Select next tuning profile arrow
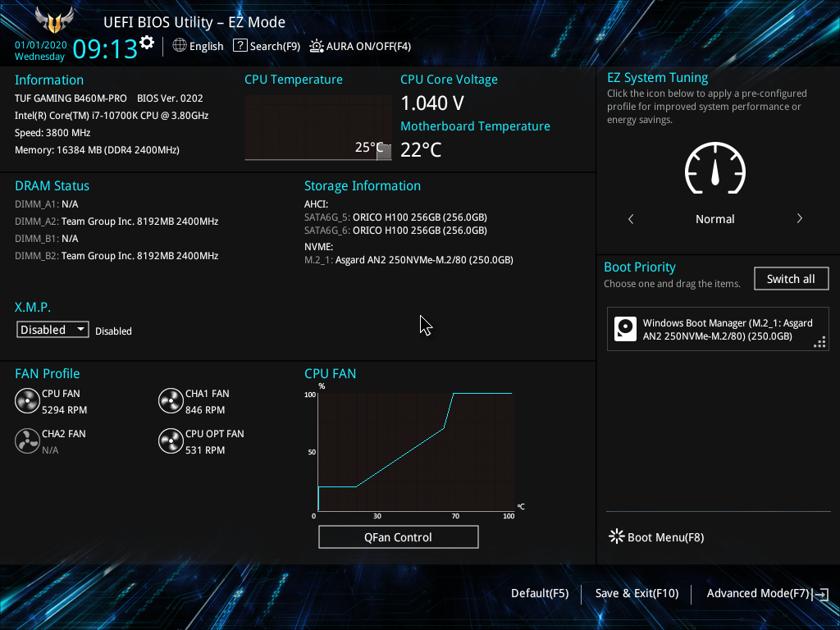The image size is (840, 630). point(799,218)
